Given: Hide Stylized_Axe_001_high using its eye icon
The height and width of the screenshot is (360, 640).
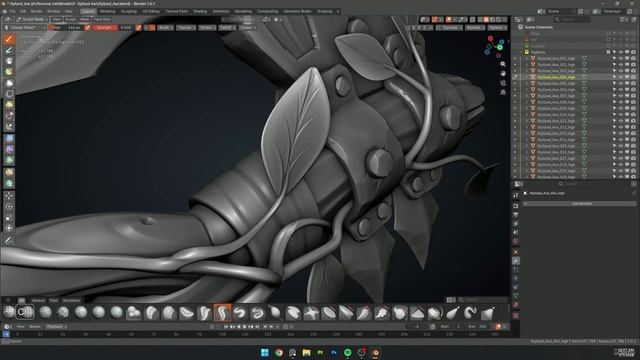Looking at the screenshot, I should [x=620, y=58].
